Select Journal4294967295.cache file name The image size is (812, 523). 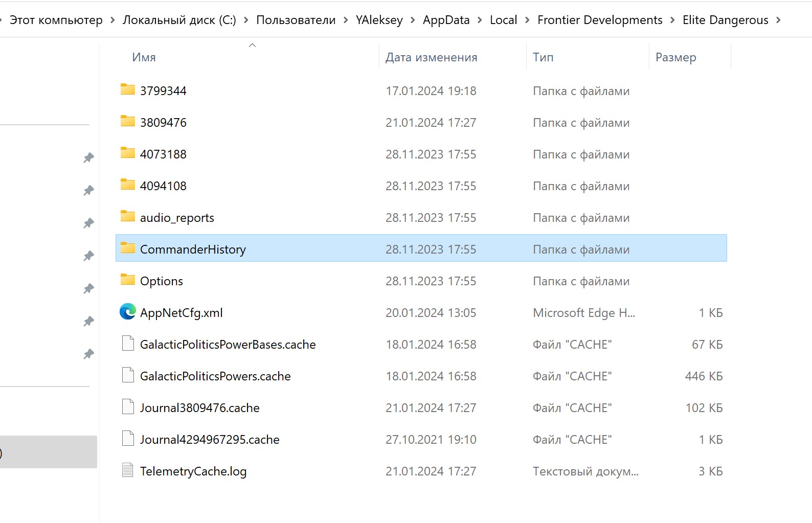coord(210,440)
